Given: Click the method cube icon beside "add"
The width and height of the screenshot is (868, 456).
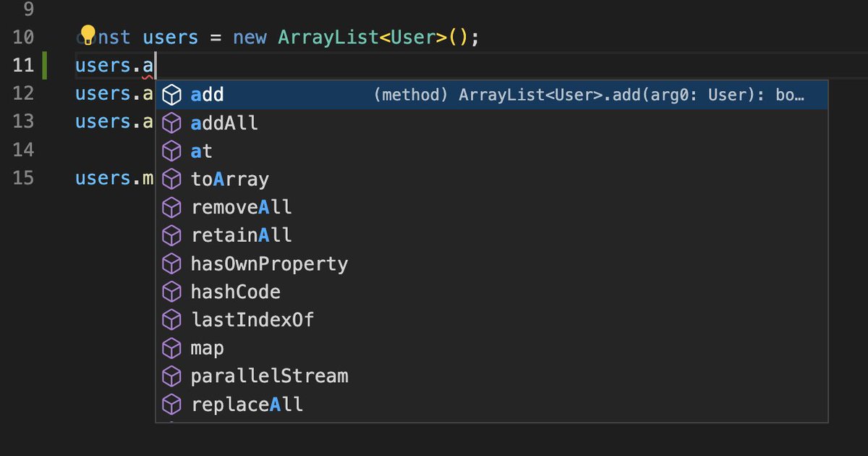Looking at the screenshot, I should 171,93.
